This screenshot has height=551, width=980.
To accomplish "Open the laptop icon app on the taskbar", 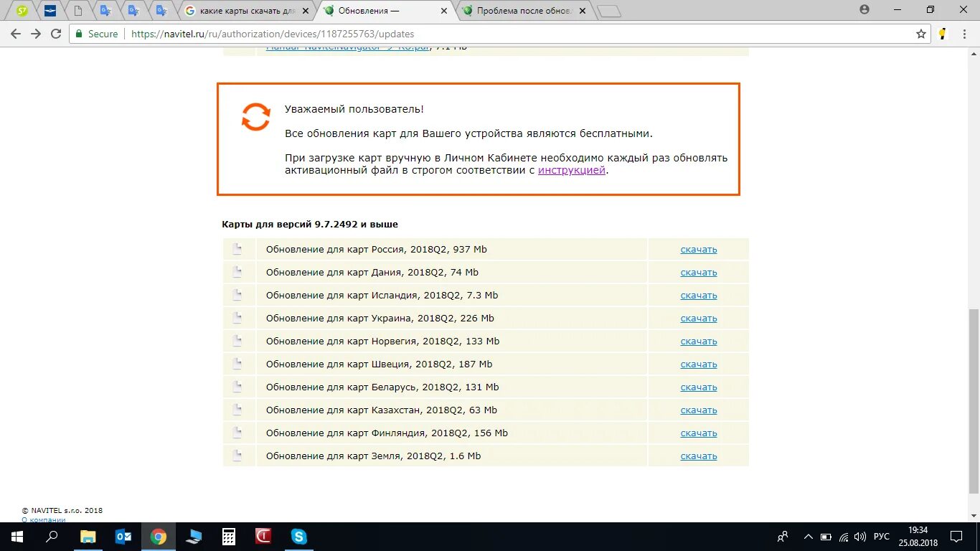I will (x=193, y=537).
